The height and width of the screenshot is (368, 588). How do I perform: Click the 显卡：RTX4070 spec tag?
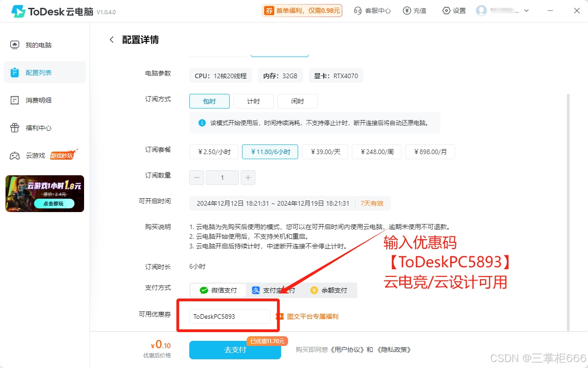pyautogui.click(x=336, y=76)
